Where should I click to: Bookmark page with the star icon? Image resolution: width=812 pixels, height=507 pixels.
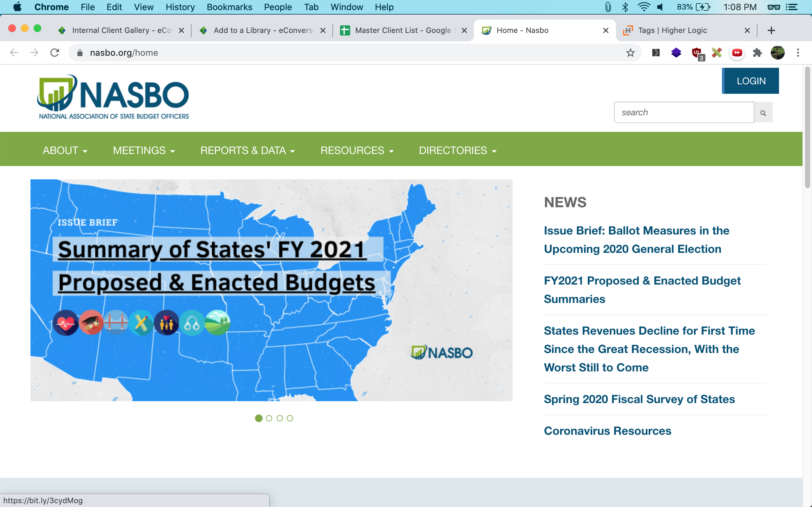[x=630, y=53]
